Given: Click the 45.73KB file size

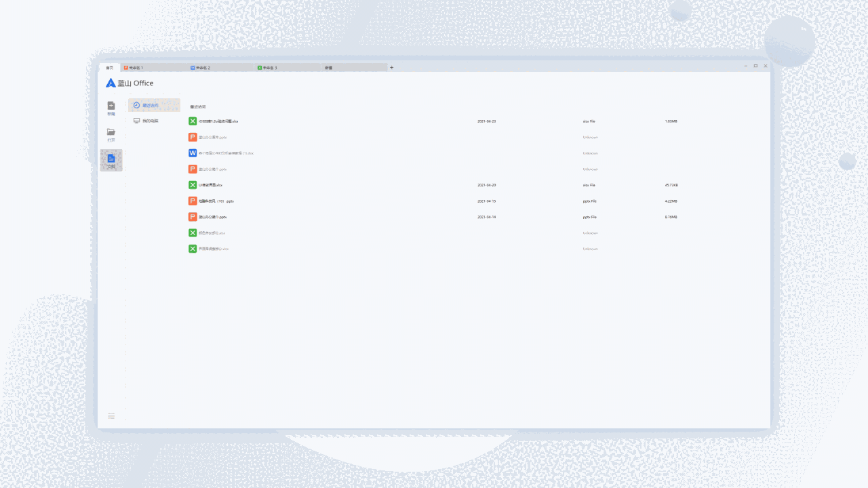Looking at the screenshot, I should coord(672,185).
